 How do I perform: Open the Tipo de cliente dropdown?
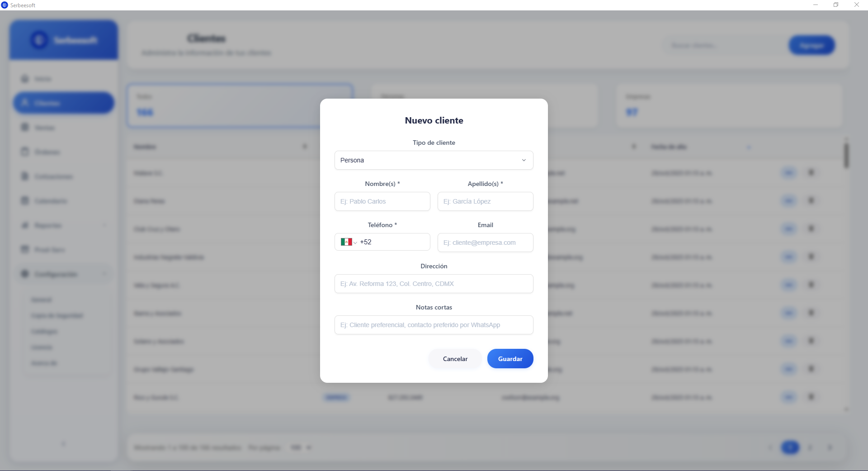434,160
